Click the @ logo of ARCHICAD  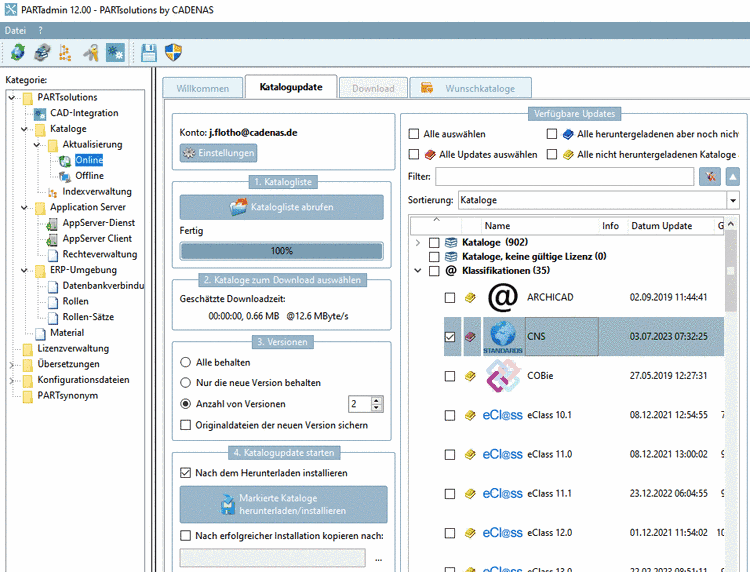pyautogui.click(x=503, y=297)
